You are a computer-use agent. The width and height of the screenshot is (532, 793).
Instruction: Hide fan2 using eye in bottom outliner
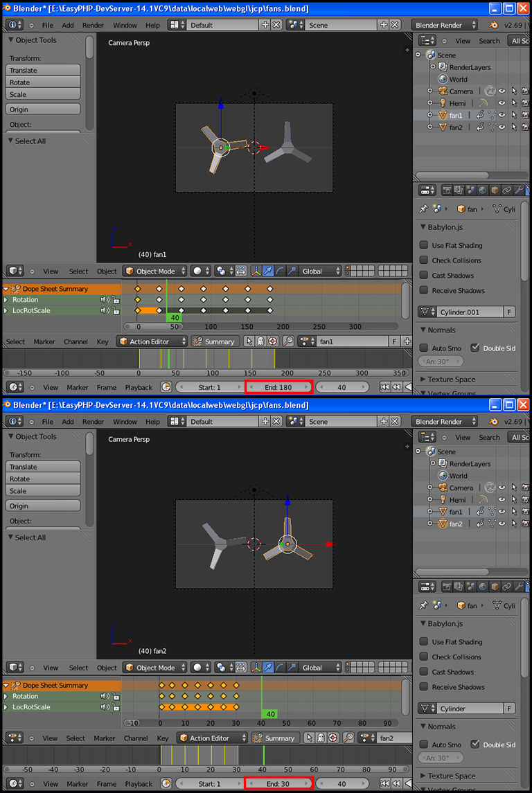pyautogui.click(x=502, y=524)
